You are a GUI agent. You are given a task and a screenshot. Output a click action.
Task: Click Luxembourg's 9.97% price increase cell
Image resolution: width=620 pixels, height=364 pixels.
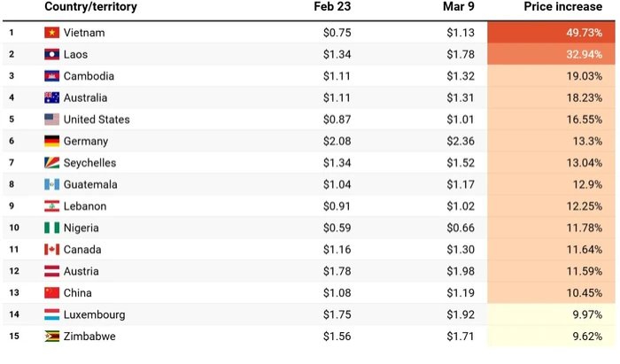click(x=551, y=314)
